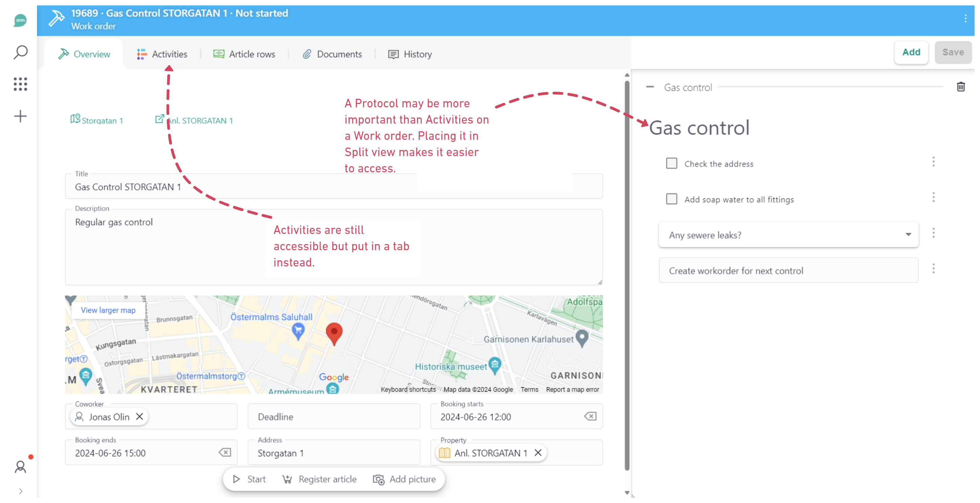Click the Add button
The image size is (980, 503).
[x=911, y=52]
